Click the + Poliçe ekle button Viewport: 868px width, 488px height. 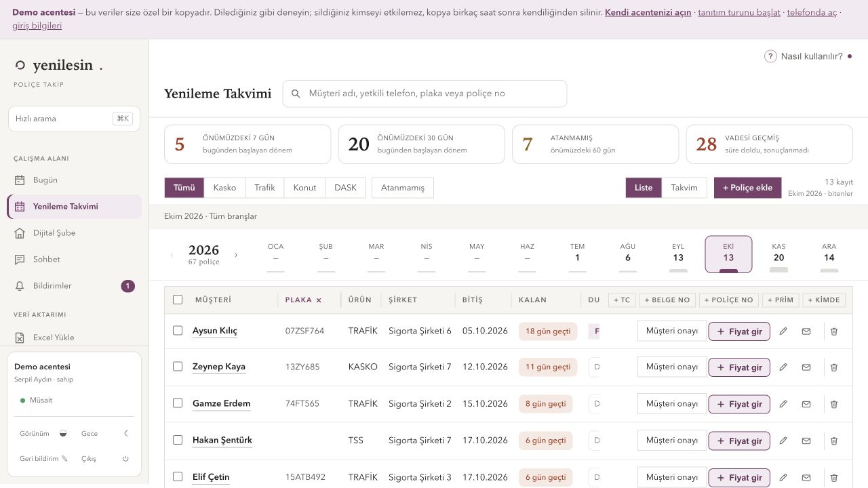point(747,188)
